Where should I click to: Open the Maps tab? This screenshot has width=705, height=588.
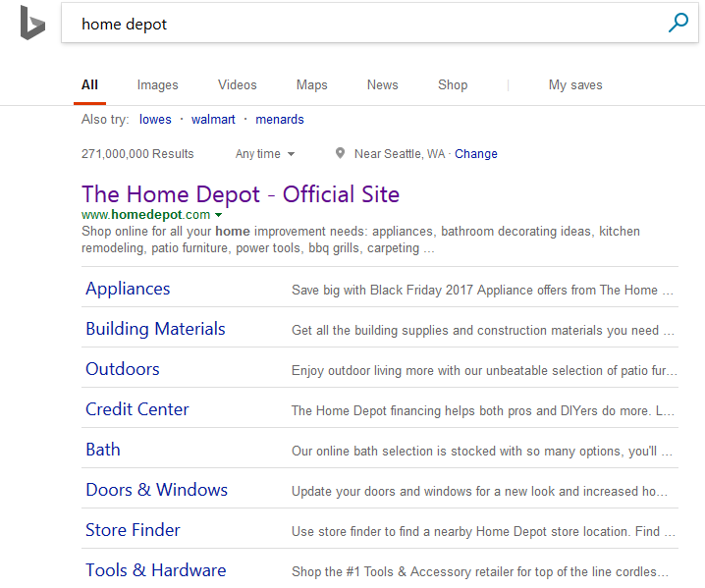311,85
